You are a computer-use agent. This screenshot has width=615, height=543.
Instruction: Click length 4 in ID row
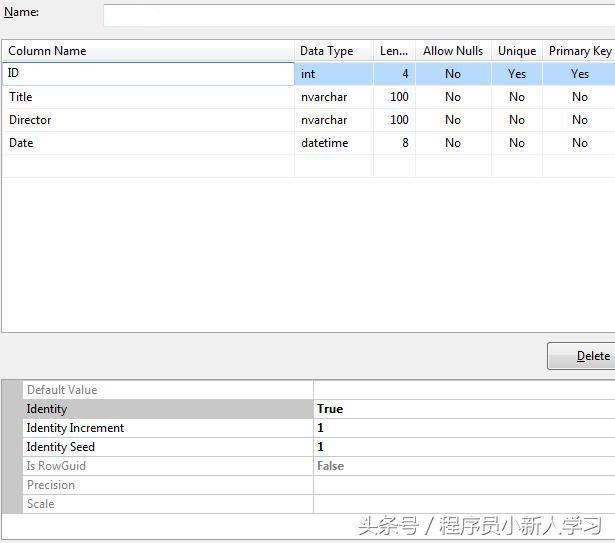coord(394,74)
